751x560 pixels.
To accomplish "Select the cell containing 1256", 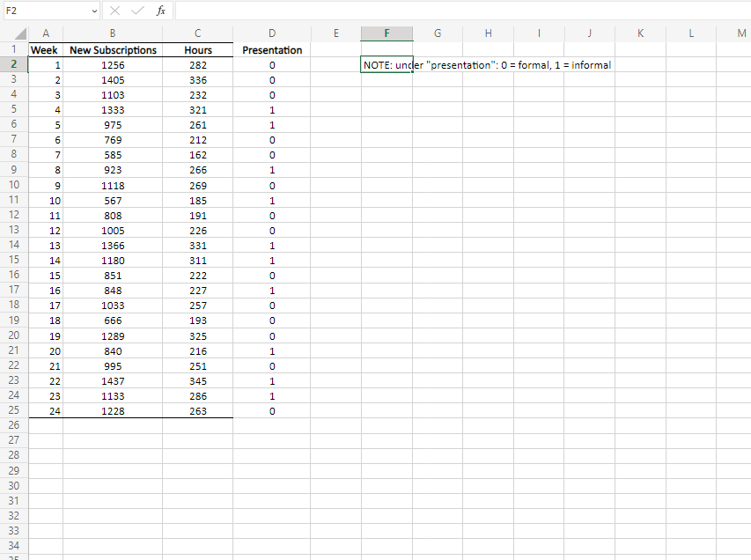I will tap(113, 64).
